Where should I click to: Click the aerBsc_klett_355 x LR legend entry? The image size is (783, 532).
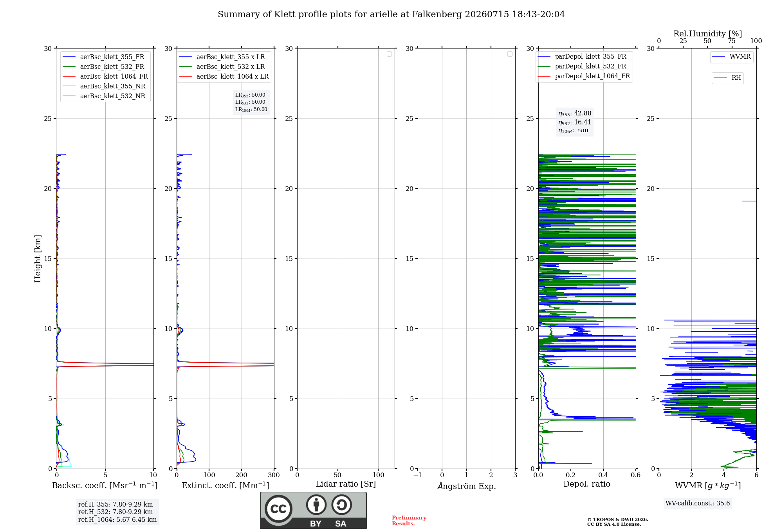[222, 57]
